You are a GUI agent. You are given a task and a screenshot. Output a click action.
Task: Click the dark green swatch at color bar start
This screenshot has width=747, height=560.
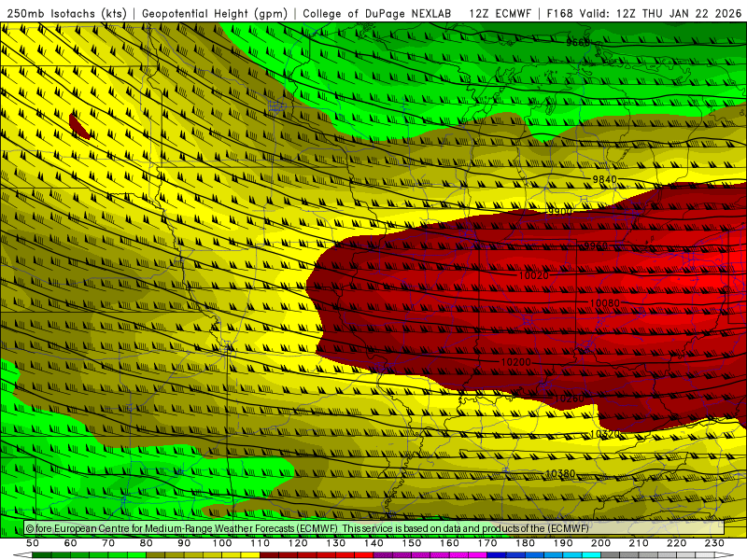tap(42, 555)
